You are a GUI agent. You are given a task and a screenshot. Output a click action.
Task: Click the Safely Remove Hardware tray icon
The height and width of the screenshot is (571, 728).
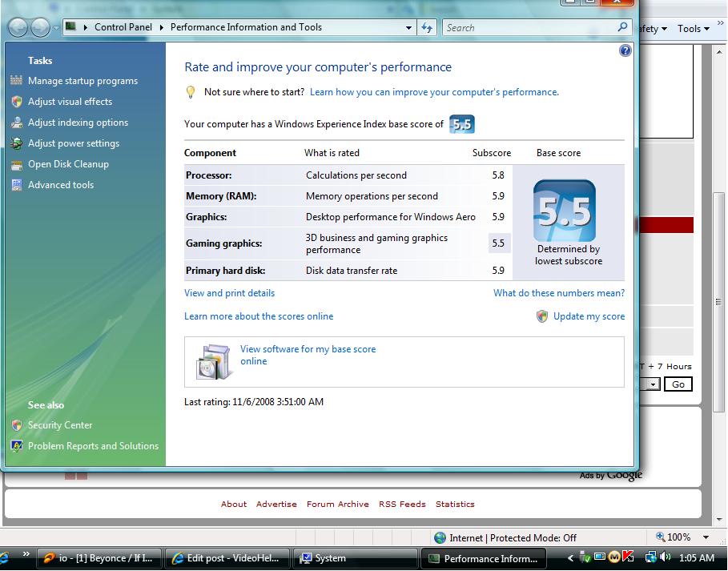(585, 557)
